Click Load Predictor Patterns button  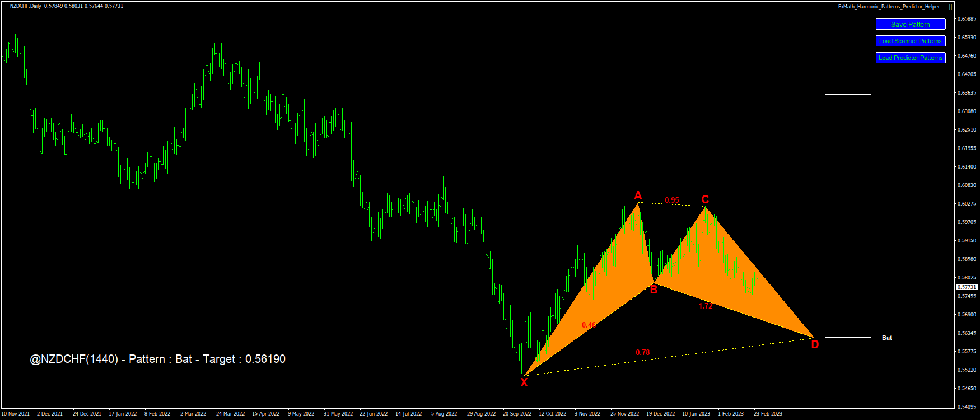click(x=911, y=58)
